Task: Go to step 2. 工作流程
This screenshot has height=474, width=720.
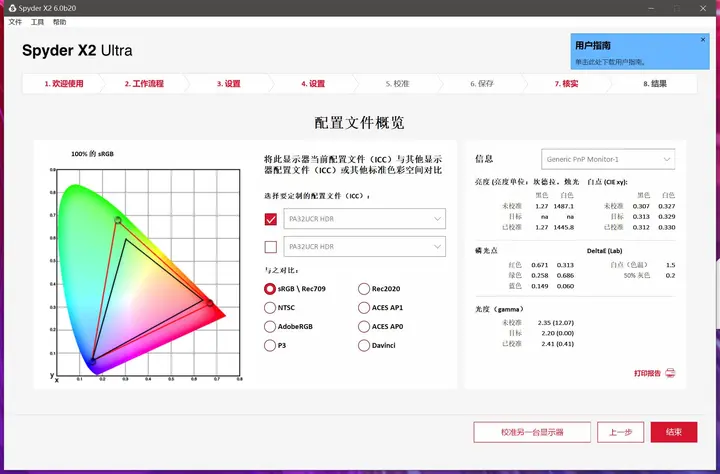Action: 144,84
